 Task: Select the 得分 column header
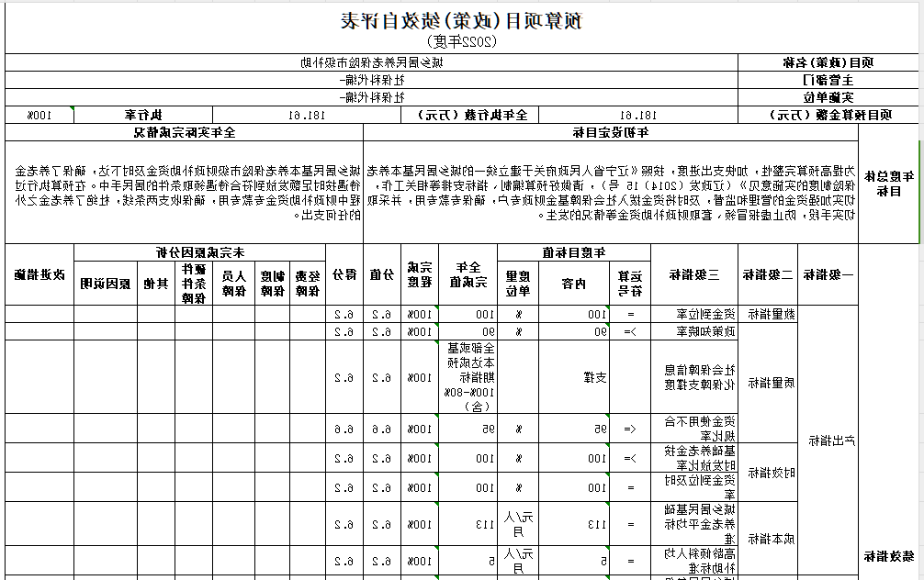point(344,274)
